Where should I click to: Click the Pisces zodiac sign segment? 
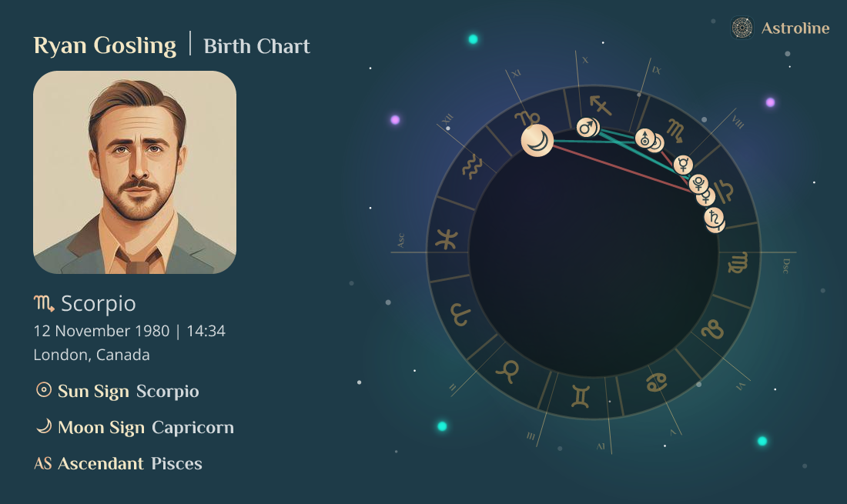[x=446, y=239]
